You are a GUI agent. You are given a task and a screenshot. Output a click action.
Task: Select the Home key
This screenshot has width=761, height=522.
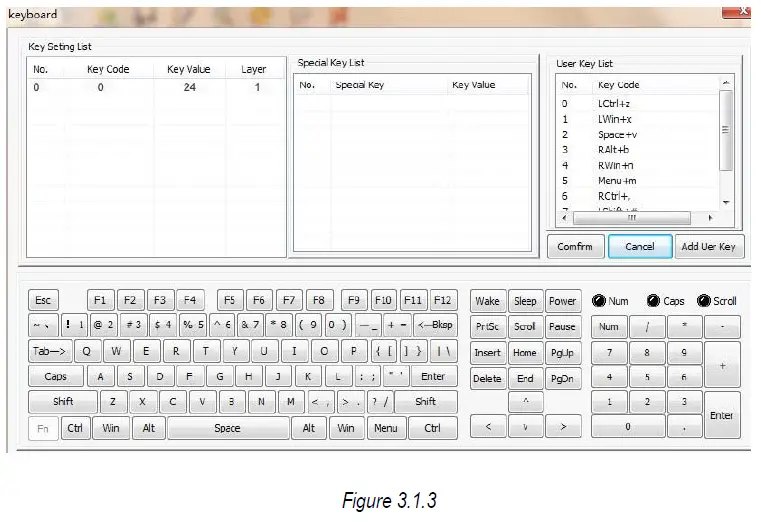[x=525, y=353]
